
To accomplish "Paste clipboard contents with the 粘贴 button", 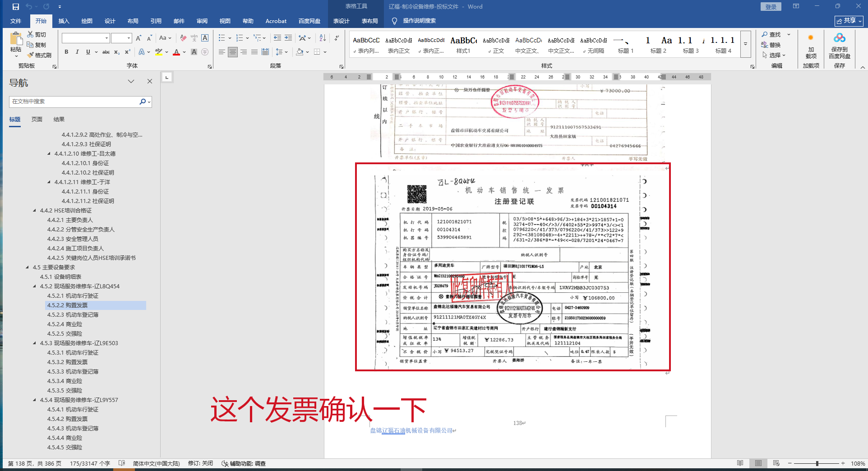I will pyautogui.click(x=16, y=44).
